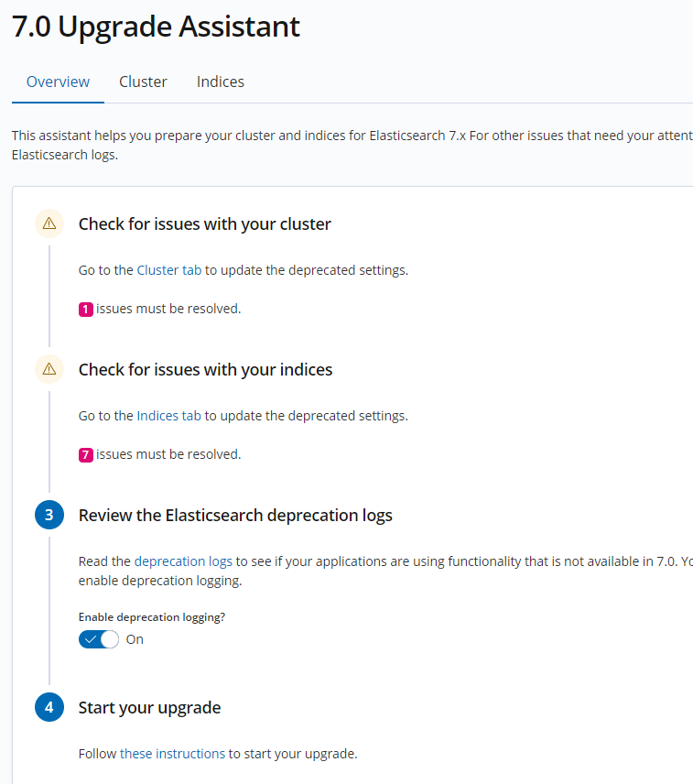Click "Check for issues with your indices" heading
The height and width of the screenshot is (784, 693).
tap(205, 369)
